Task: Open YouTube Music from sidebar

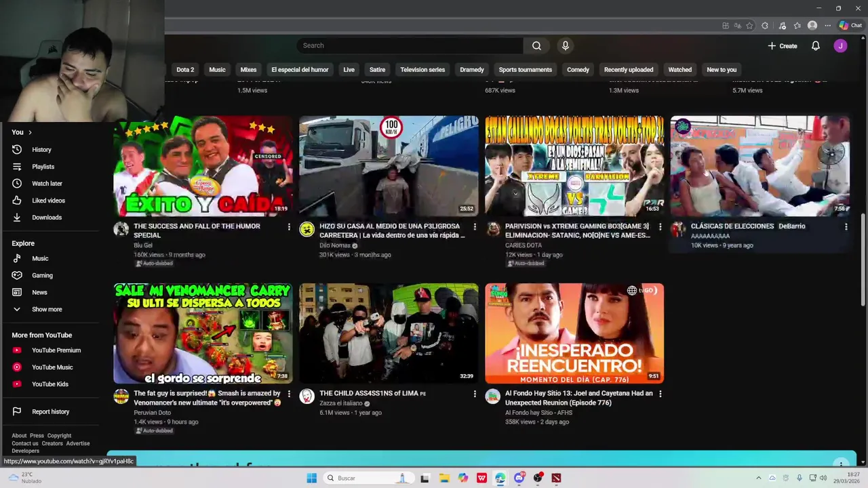Action: point(52,367)
